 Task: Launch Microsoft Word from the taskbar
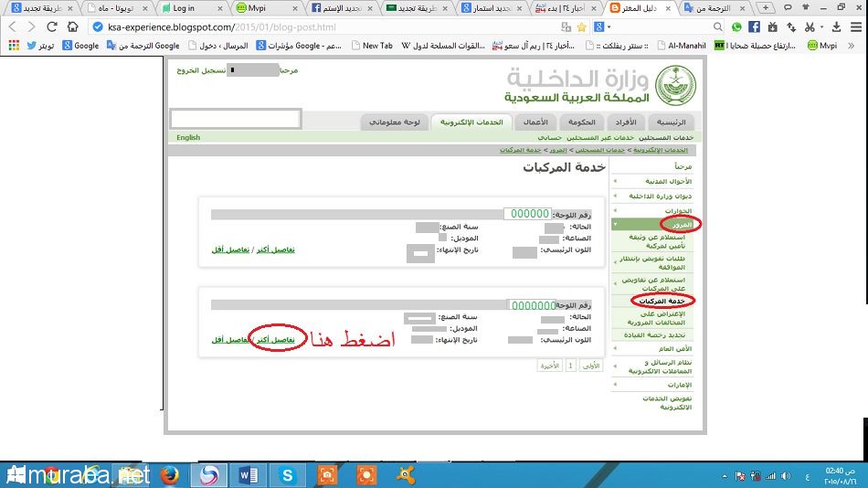249,475
